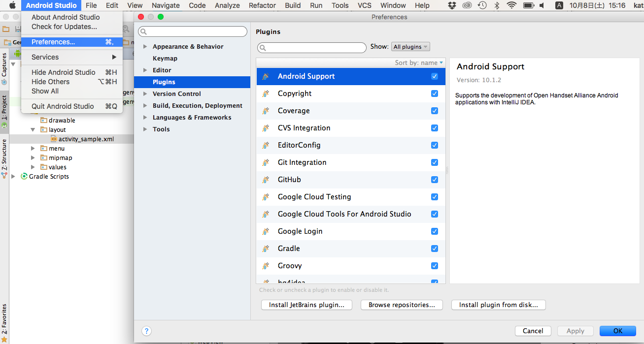Click the Creative Cloud menu bar icon
The image size is (644, 344).
pyautogui.click(x=467, y=5)
